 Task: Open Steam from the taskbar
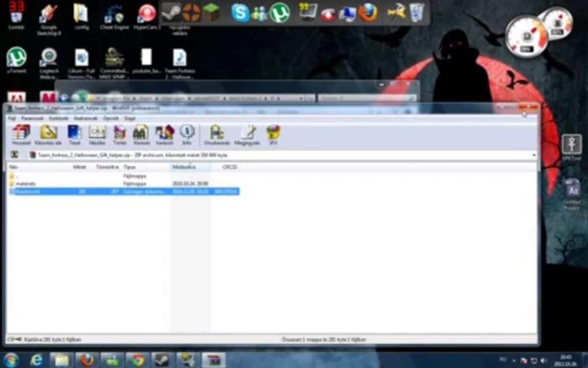pos(162,360)
